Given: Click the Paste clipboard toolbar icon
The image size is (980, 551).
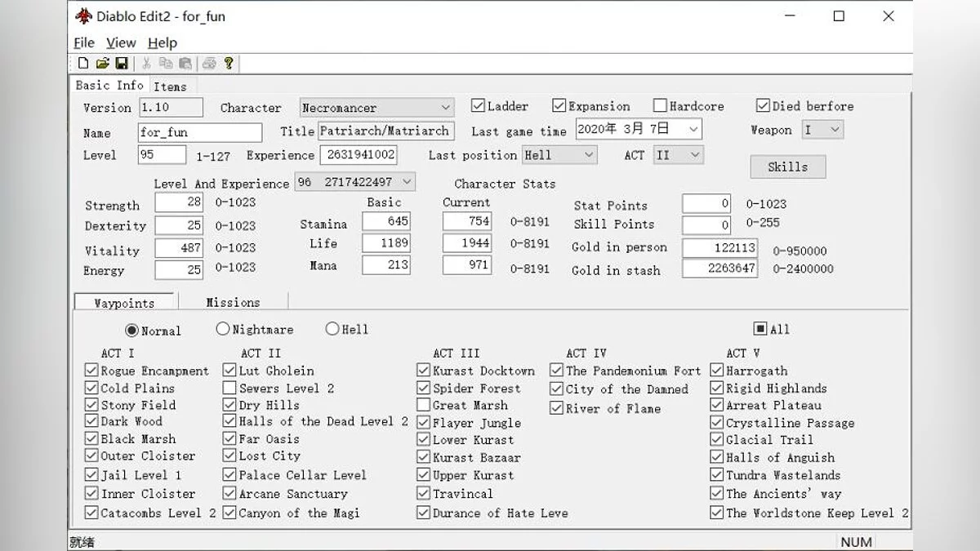Looking at the screenshot, I should point(185,63).
